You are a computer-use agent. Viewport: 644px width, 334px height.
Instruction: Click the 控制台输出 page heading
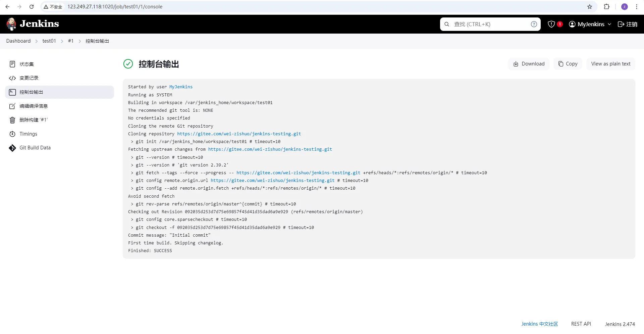point(159,64)
